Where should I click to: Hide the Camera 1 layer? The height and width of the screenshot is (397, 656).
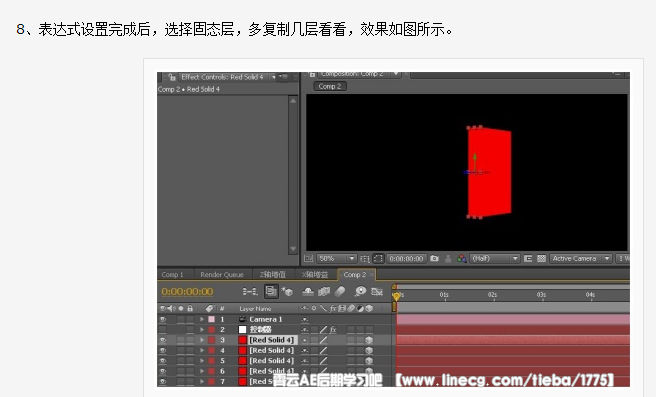[x=162, y=319]
